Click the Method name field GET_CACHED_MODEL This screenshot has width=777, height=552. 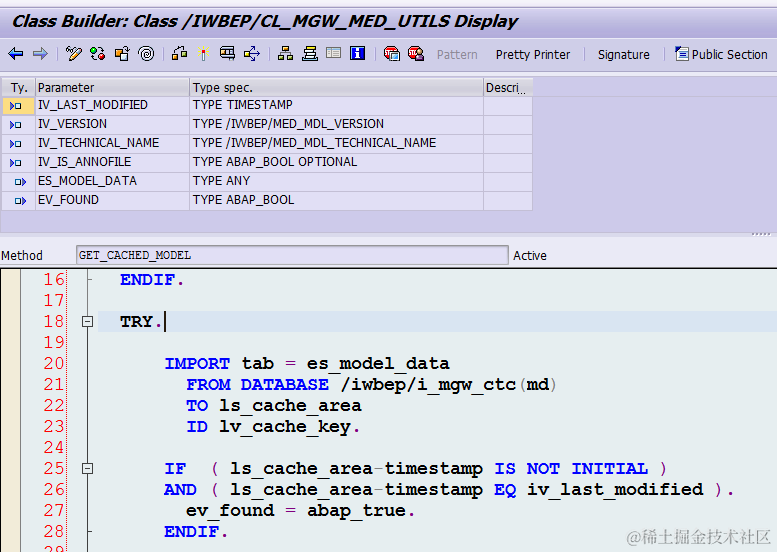[x=292, y=255]
